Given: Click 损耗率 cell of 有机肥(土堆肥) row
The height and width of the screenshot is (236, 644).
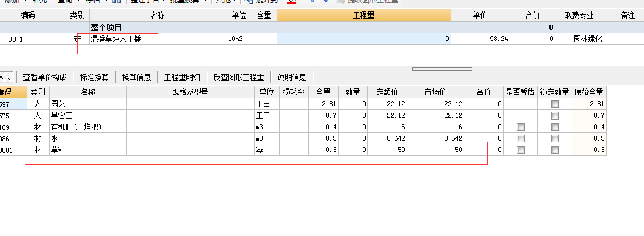Looking at the screenshot, I should [x=293, y=127].
